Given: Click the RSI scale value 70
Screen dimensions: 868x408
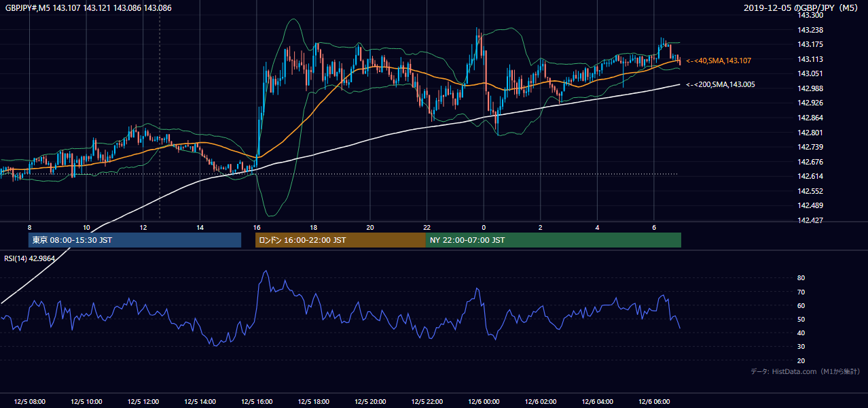Looking at the screenshot, I should pos(801,292).
